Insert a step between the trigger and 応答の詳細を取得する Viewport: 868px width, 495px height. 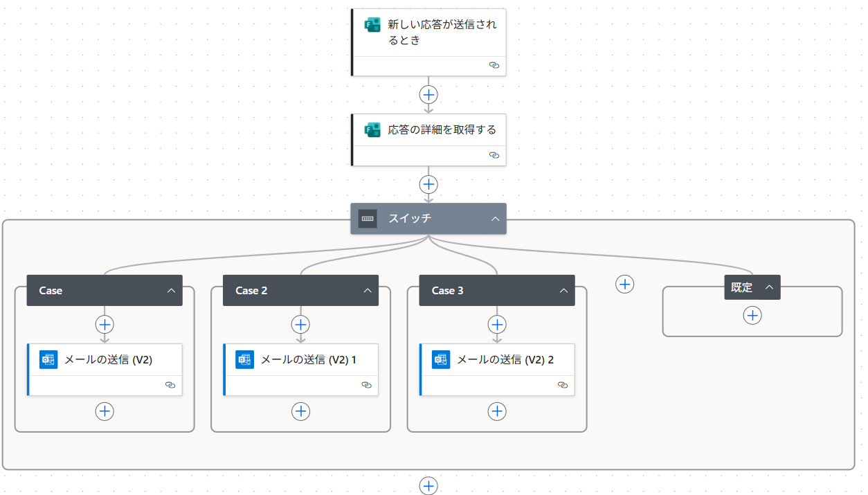pos(428,94)
